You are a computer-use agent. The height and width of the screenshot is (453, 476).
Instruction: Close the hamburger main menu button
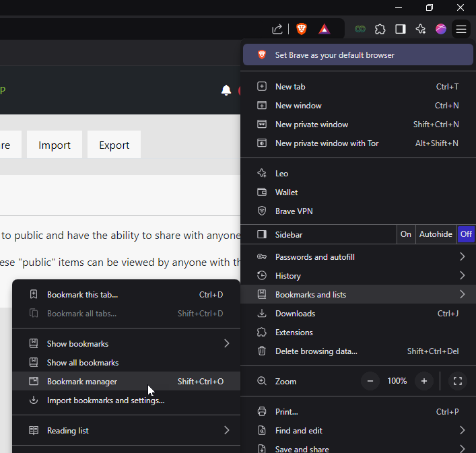tap(461, 29)
